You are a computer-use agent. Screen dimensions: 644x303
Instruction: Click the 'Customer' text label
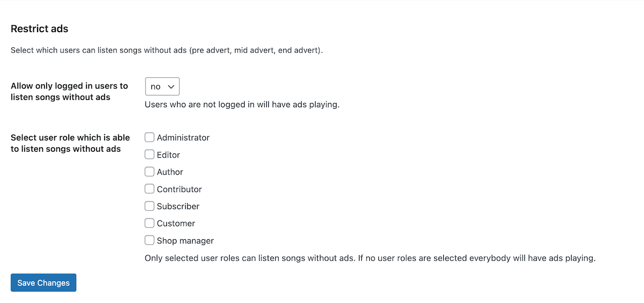pos(176,224)
